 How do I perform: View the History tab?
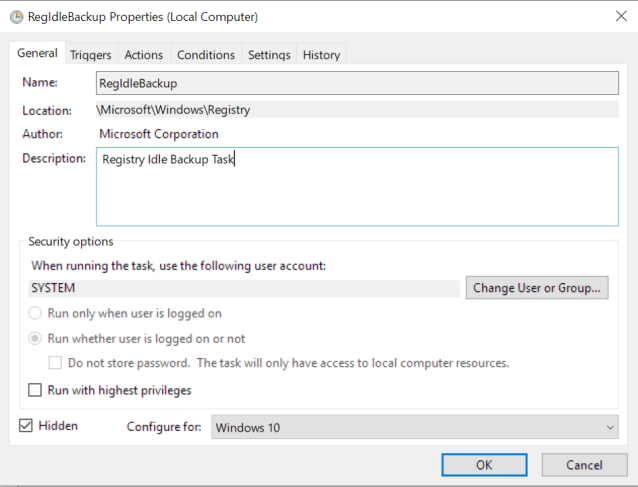tap(321, 55)
